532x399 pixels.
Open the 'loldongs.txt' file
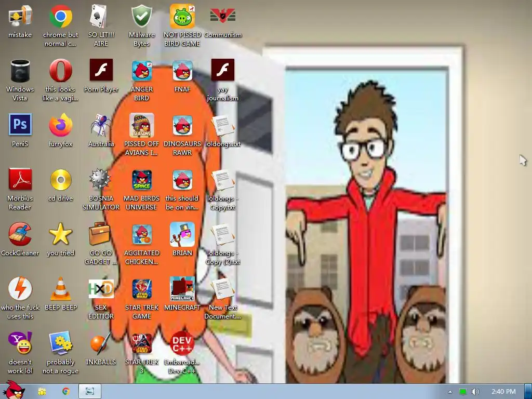coord(222,126)
